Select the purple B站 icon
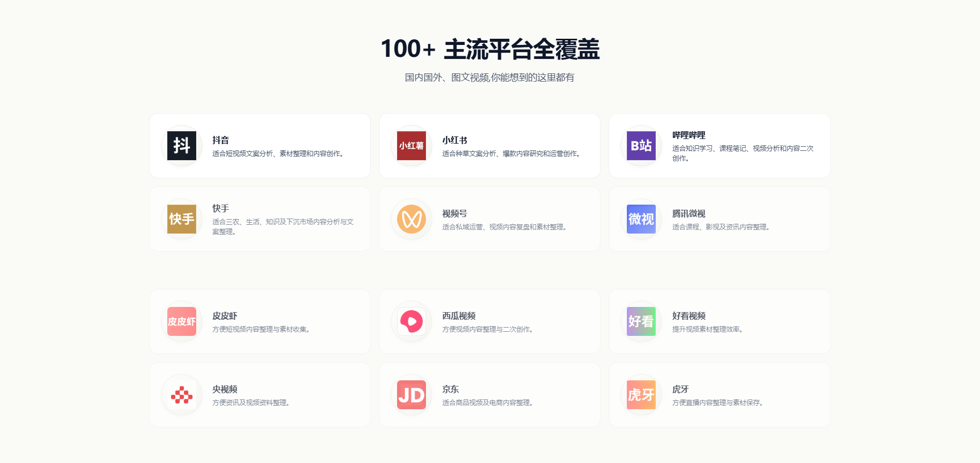The width and height of the screenshot is (980, 463). tap(641, 146)
